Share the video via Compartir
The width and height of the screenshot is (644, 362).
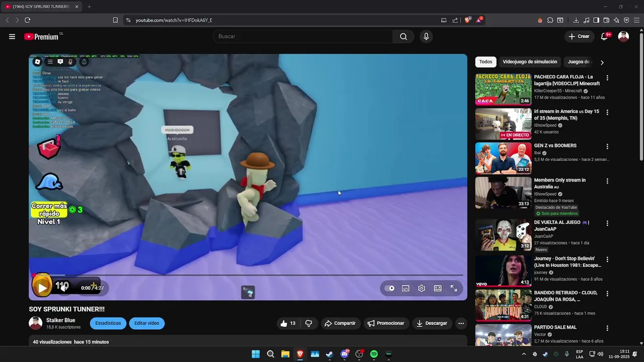pos(340,323)
